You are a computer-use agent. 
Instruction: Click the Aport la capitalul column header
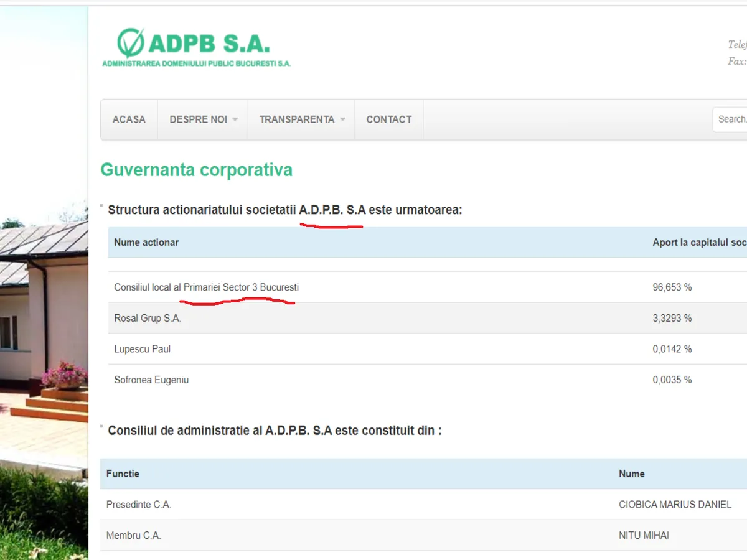click(x=698, y=243)
